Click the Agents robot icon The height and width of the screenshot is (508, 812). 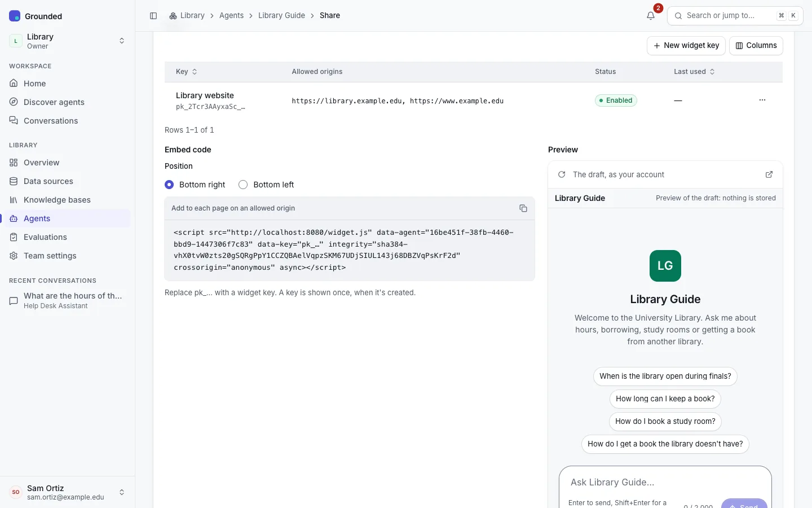[x=14, y=218]
